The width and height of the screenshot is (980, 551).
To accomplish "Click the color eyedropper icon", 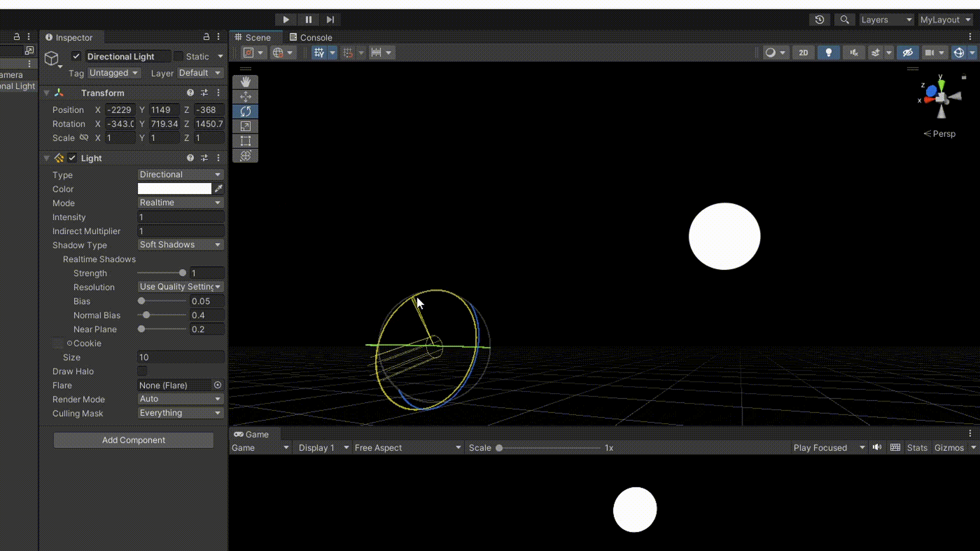I will [x=218, y=189].
